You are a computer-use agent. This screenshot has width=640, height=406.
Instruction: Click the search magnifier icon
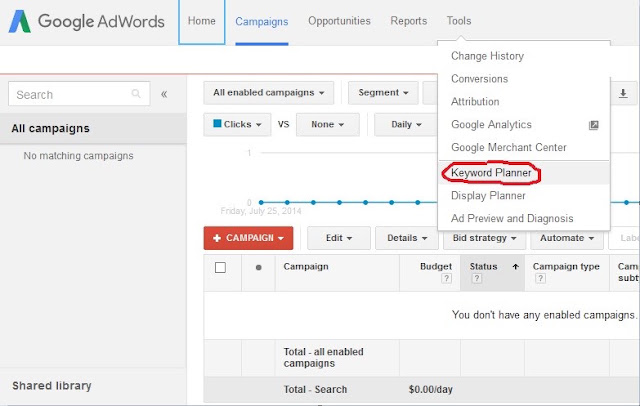click(136, 94)
